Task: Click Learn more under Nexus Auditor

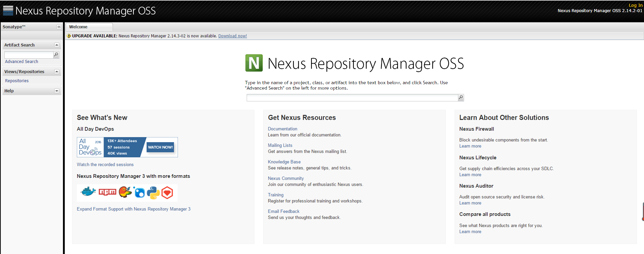Action: [x=470, y=203]
